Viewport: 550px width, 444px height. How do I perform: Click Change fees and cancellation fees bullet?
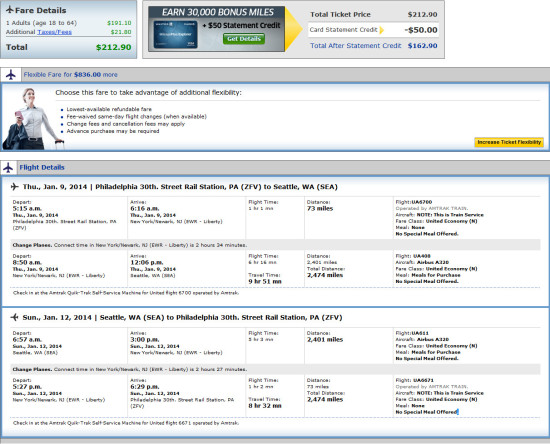[x=126, y=124]
